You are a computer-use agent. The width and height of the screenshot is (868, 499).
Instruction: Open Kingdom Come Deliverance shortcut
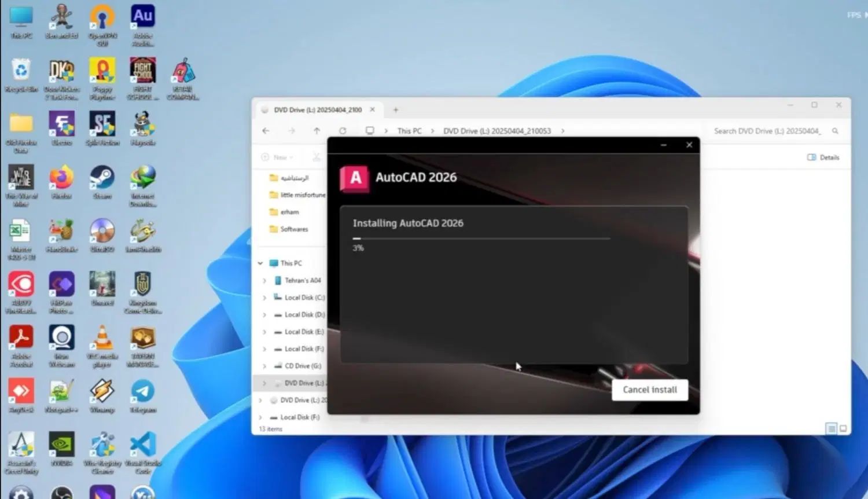(142, 293)
